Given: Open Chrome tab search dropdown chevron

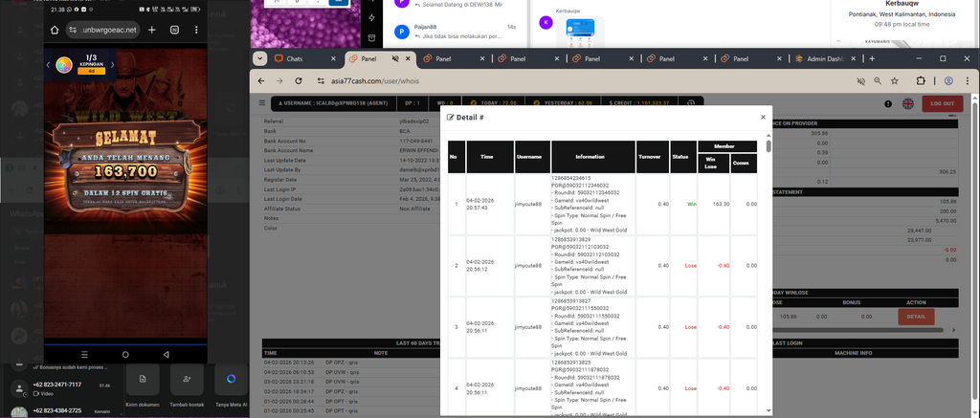Looking at the screenshot, I should click(259, 58).
